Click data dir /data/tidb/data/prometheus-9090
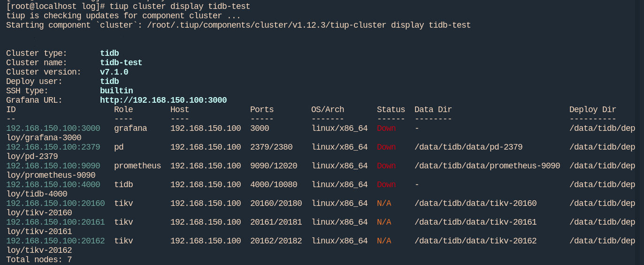The width and height of the screenshot is (644, 265). click(x=487, y=166)
